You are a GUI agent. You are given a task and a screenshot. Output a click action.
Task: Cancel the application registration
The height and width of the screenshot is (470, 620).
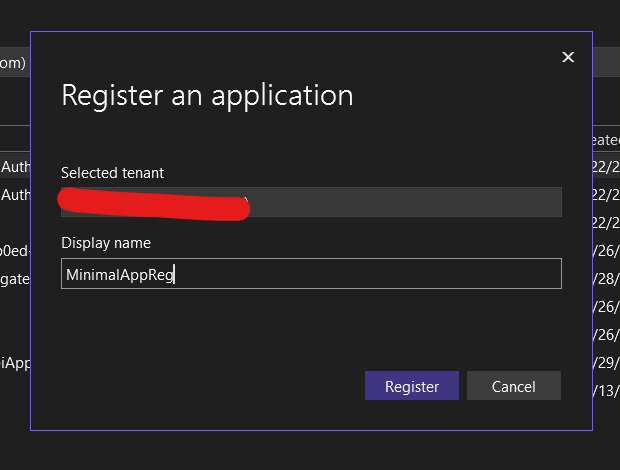pos(513,386)
